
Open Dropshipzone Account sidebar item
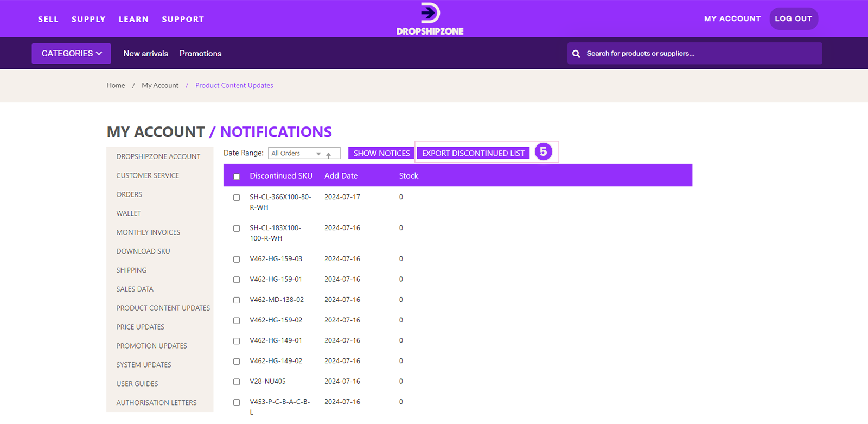[158, 157]
